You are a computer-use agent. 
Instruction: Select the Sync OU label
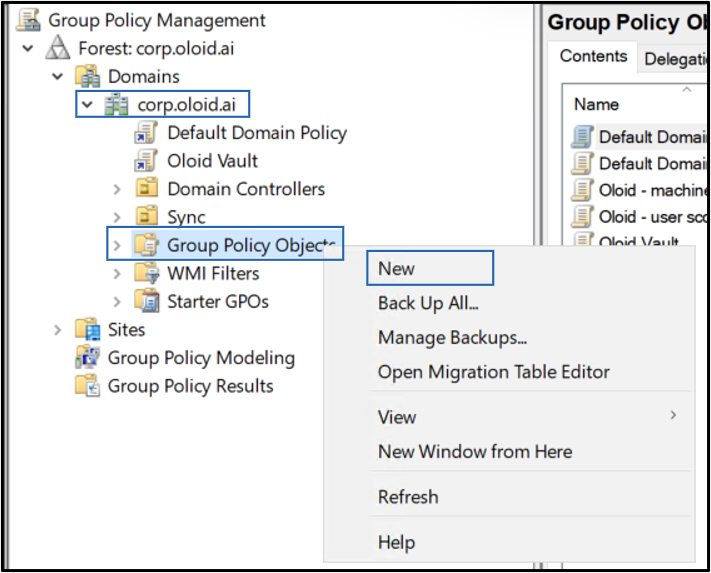click(186, 217)
